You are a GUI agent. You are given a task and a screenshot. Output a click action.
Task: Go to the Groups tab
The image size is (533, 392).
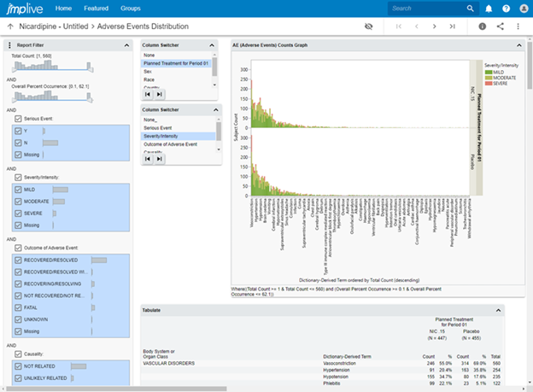131,9
